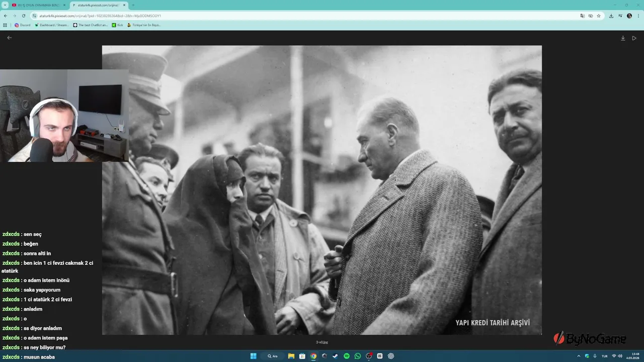Click the Chrome taskbar icon
Screen dimensions: 644x362
[x=313, y=356]
